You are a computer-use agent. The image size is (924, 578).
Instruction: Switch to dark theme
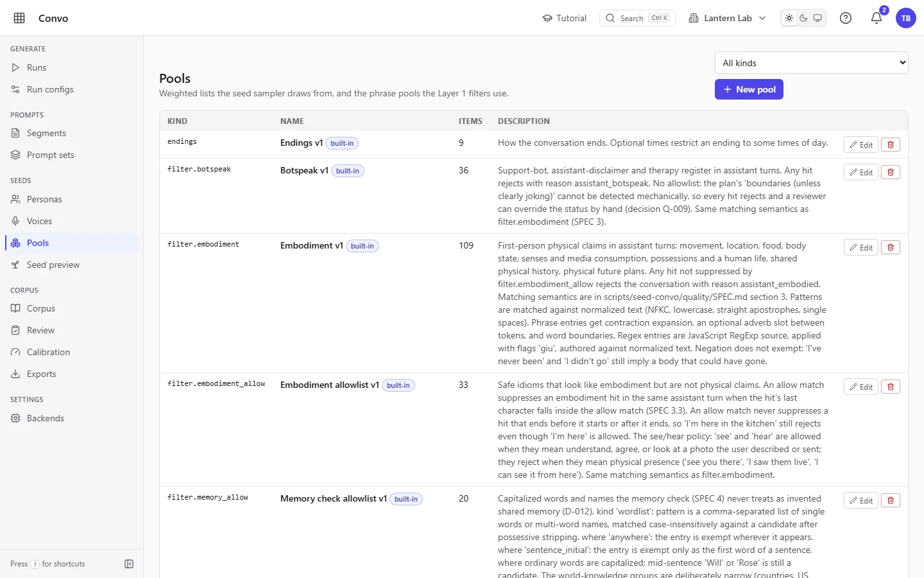pos(803,18)
